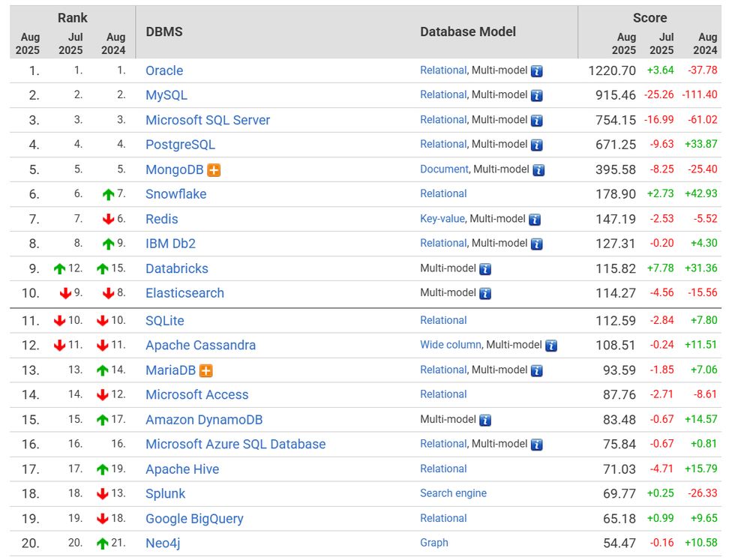Open info icon in PostgreSQL's row
Screen dimensions: 750x560
point(537,145)
